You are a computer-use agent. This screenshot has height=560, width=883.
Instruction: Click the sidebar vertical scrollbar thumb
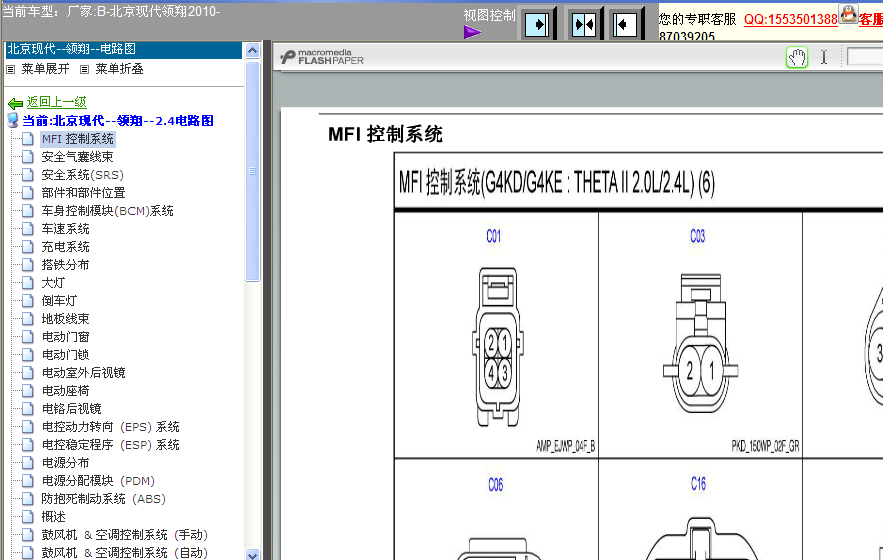[252, 171]
